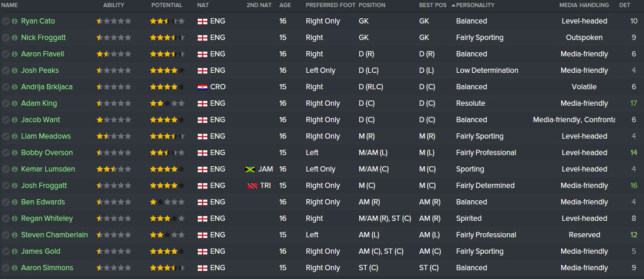Screen dimensions: 644x279
Task: Click England flag in Adam King's row
Action: coord(203,103)
